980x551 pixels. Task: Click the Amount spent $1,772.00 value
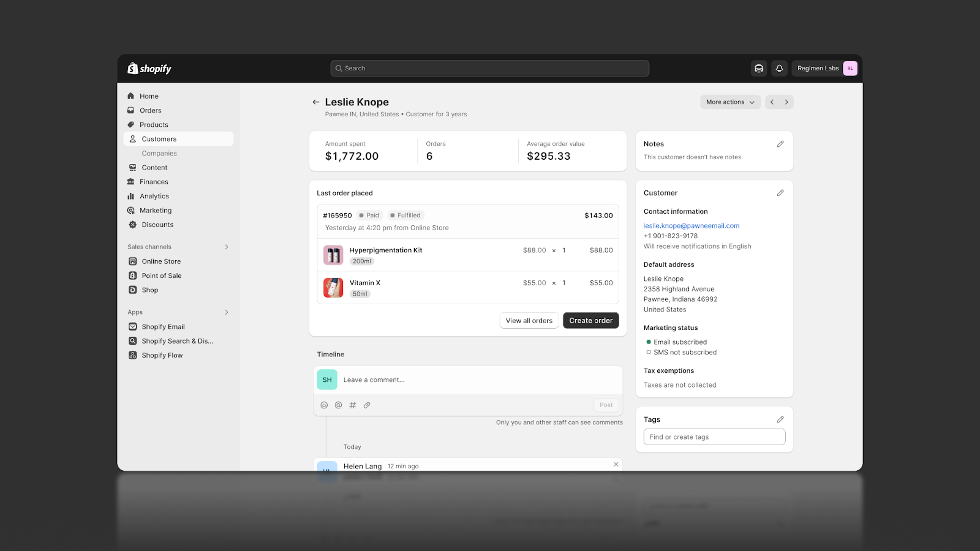point(352,156)
